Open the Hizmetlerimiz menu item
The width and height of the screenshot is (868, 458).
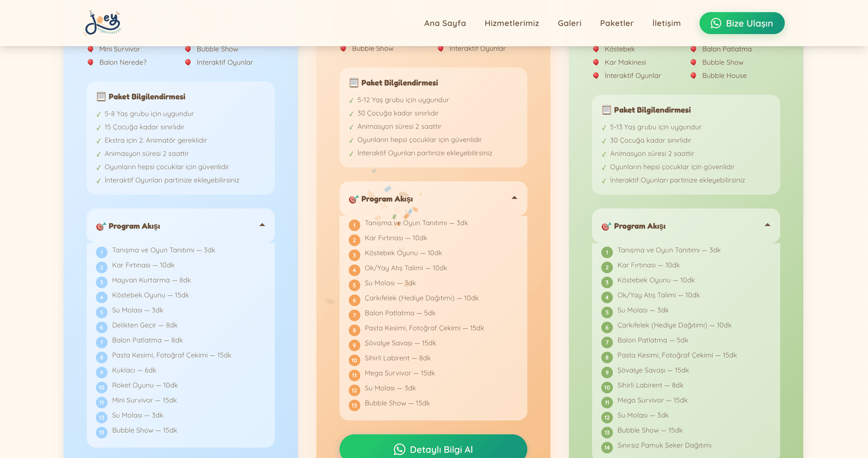coord(511,23)
